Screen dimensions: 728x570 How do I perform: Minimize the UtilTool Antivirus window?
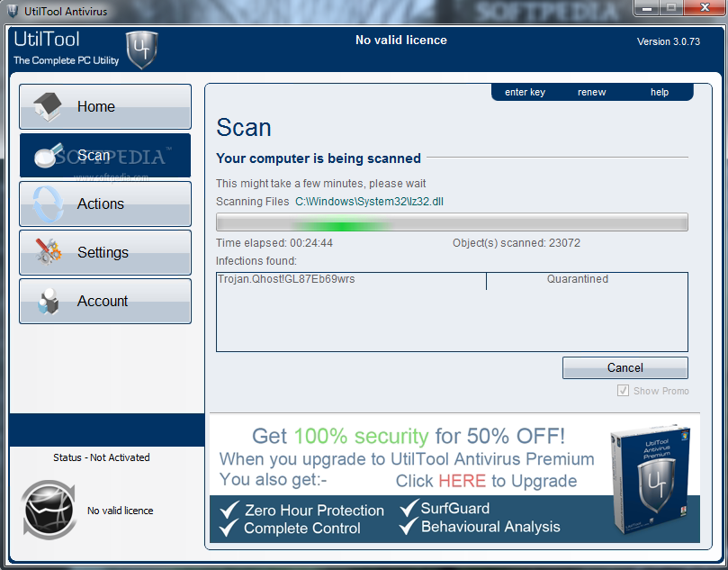tap(648, 8)
